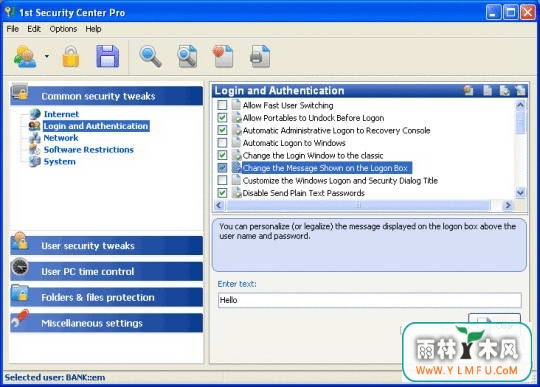Expand Common security tweaks section
The width and height of the screenshot is (540, 387).
tap(107, 96)
